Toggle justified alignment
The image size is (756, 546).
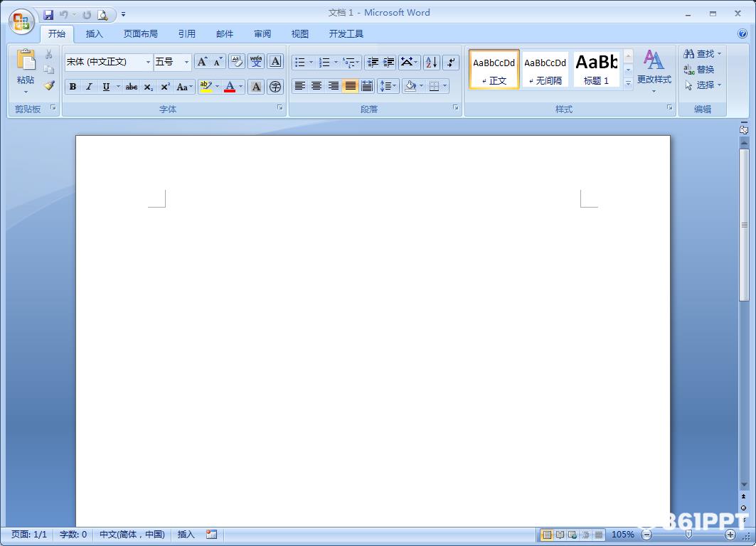(x=350, y=86)
